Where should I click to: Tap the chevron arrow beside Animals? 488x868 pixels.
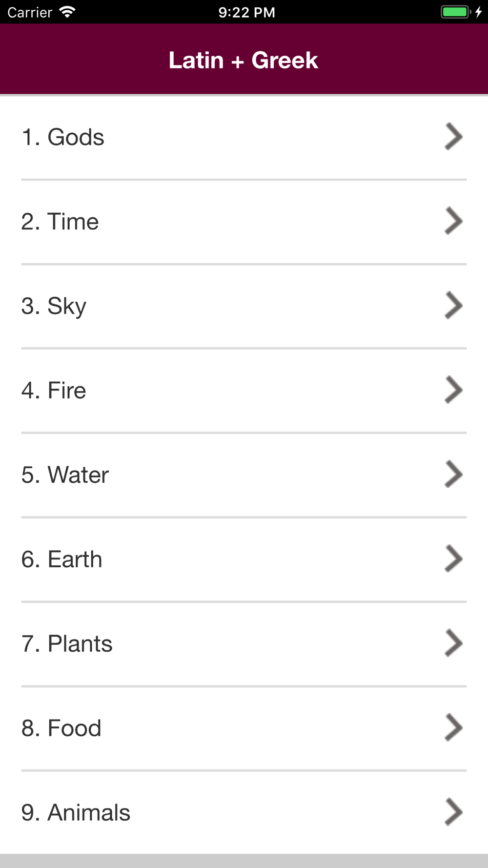(x=453, y=812)
